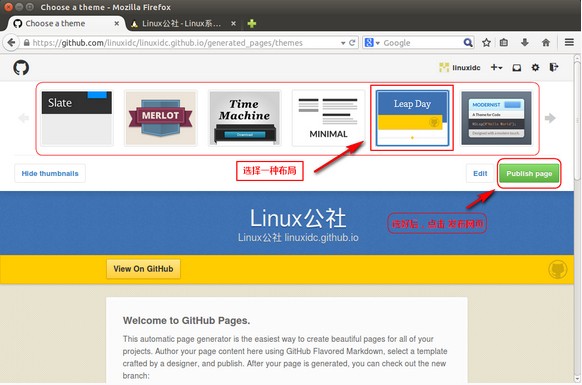The image size is (582, 385).
Task: Open the notifications inbox icon
Action: pos(517,68)
